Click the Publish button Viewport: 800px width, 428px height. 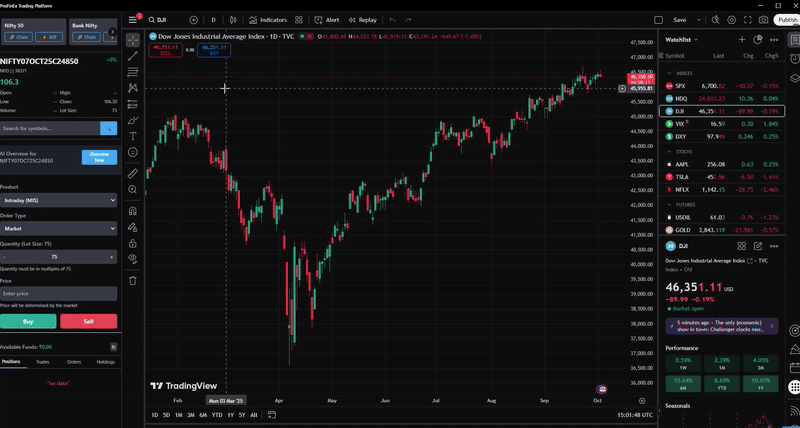point(787,20)
